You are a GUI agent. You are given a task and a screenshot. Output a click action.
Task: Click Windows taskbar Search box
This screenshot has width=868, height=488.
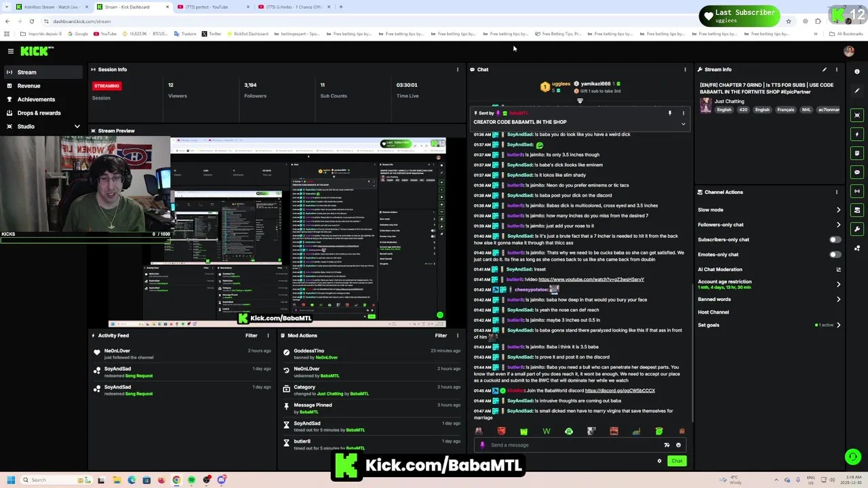click(x=57, y=480)
